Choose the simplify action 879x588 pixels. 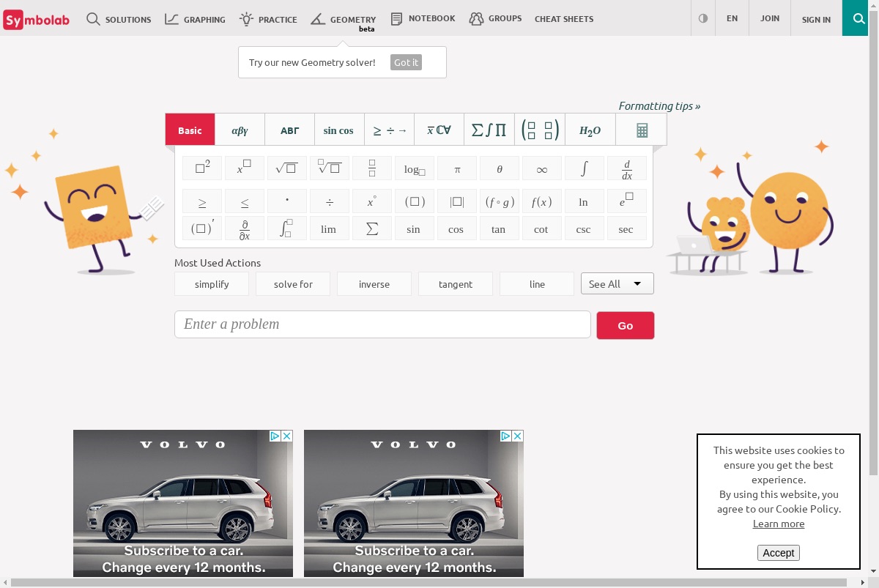(212, 283)
